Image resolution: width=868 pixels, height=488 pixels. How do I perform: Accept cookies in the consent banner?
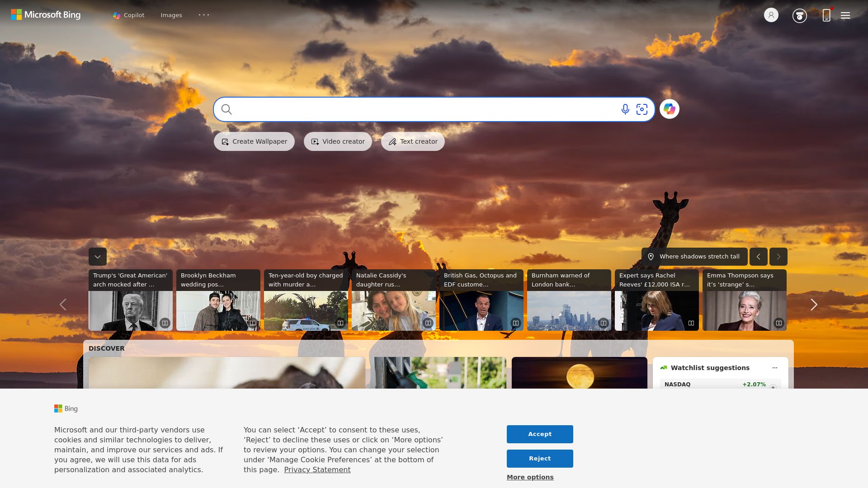click(x=540, y=434)
